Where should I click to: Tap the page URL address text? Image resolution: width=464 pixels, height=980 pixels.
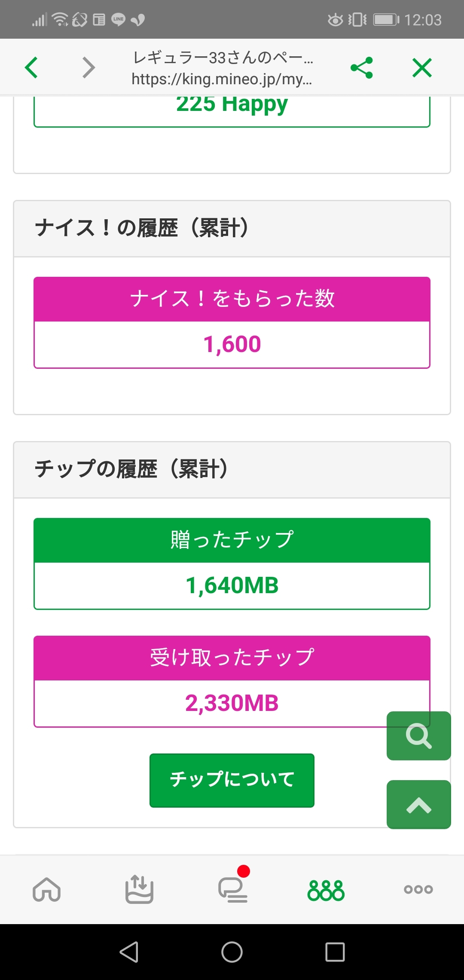[x=222, y=79]
